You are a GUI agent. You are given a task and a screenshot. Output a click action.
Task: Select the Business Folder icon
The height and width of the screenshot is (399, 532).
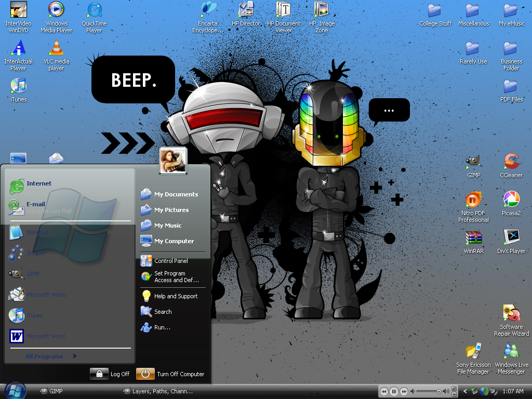[x=511, y=56]
